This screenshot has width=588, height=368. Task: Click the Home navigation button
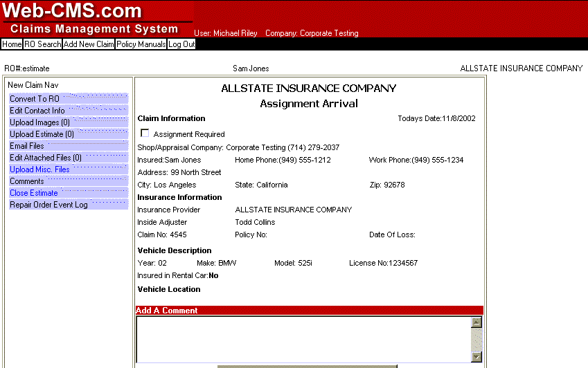[x=12, y=44]
